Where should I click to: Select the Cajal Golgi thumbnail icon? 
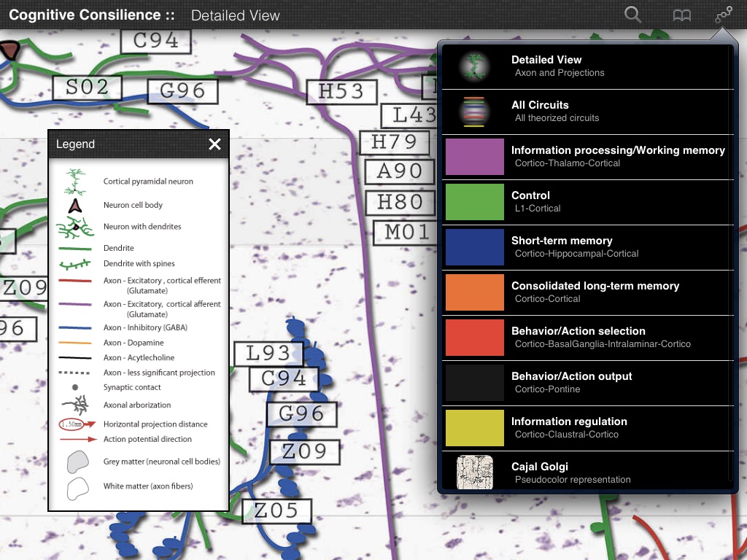coord(475,472)
